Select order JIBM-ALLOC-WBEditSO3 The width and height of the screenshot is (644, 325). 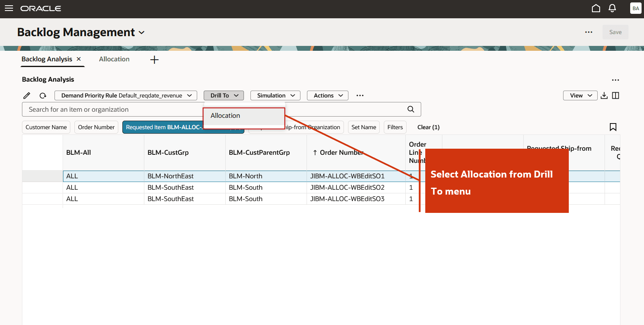pyautogui.click(x=356, y=199)
